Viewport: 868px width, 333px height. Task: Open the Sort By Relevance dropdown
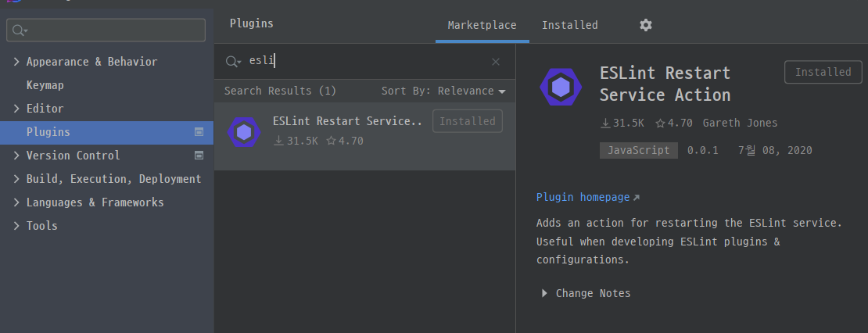[443, 91]
